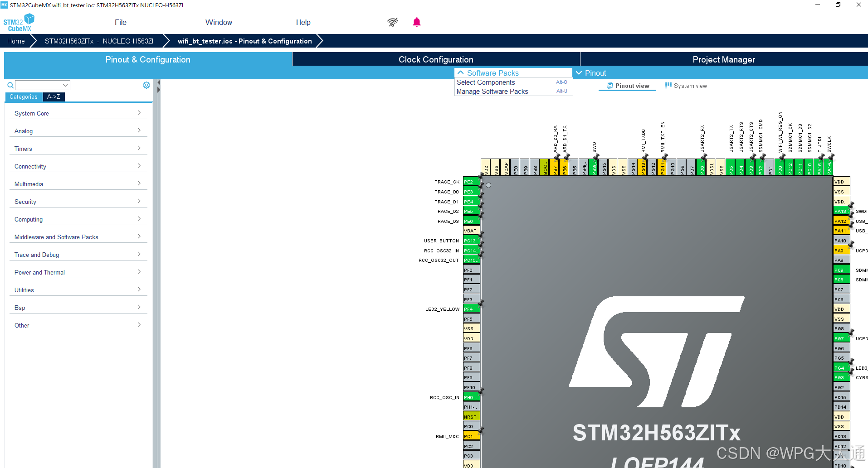This screenshot has width=868, height=468.
Task: Select pin PF0 on left side
Action: coord(471,270)
